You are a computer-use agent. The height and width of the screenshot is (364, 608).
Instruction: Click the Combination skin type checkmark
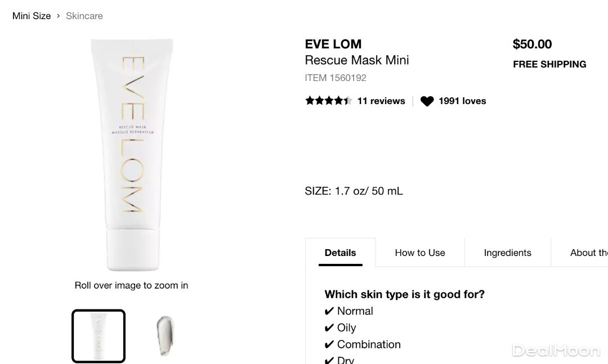click(329, 344)
